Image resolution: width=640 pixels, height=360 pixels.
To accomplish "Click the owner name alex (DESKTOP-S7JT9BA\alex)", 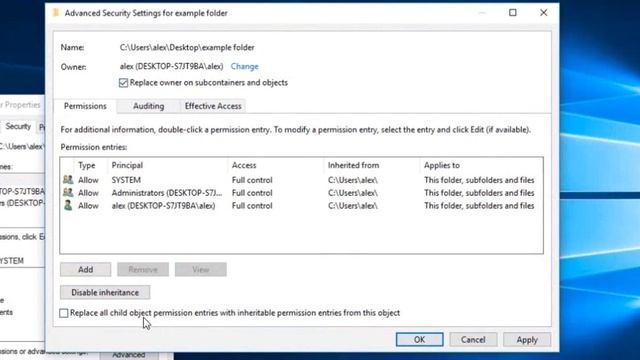I will click(171, 66).
